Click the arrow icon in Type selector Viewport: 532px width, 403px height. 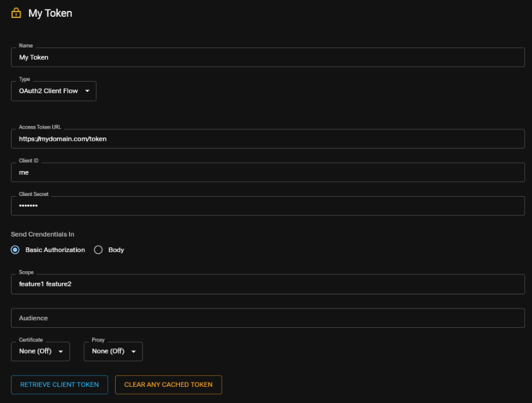(87, 91)
